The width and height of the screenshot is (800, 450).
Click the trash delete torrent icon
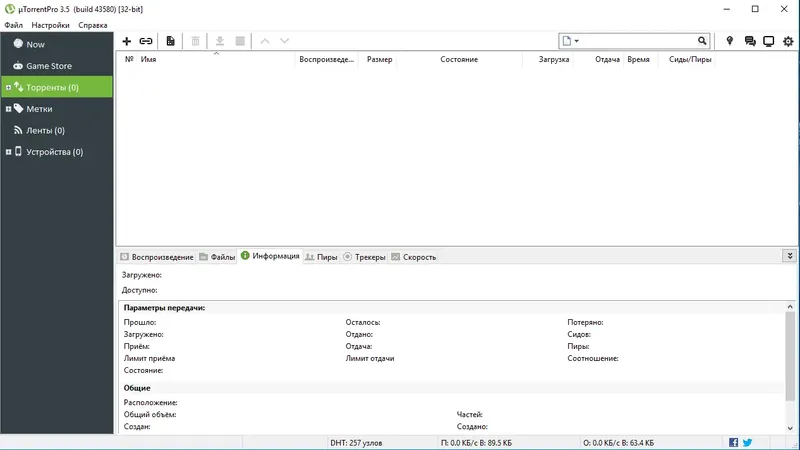[195, 41]
